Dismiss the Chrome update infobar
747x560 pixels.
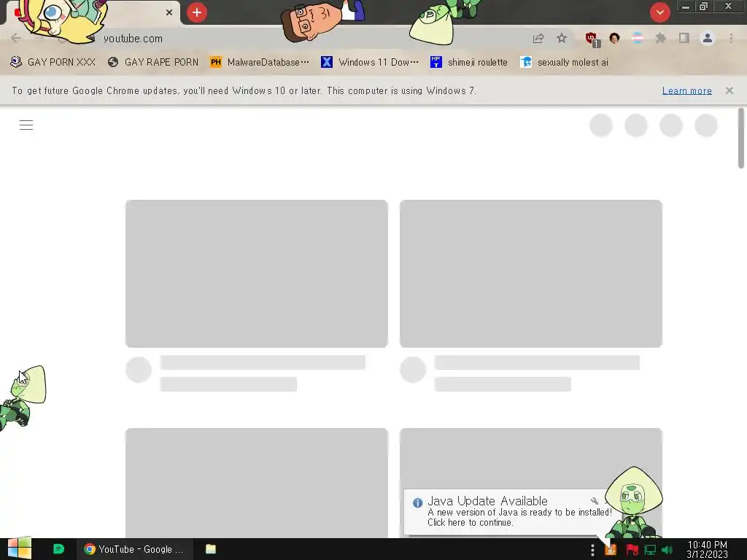[729, 90]
